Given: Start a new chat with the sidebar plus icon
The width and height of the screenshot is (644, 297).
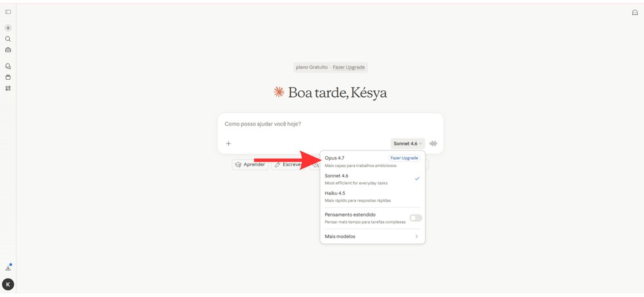Looking at the screenshot, I should pos(8,28).
